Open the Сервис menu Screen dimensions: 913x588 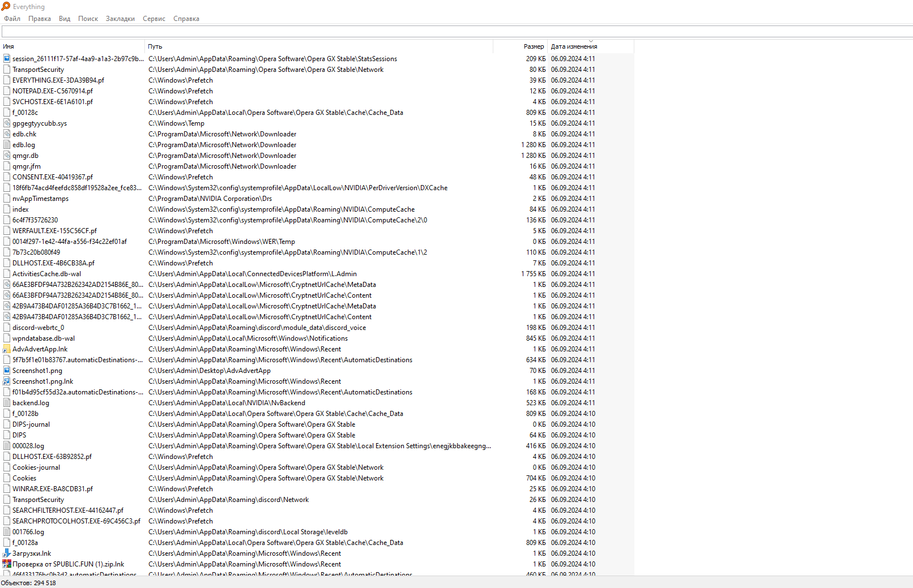coord(154,19)
